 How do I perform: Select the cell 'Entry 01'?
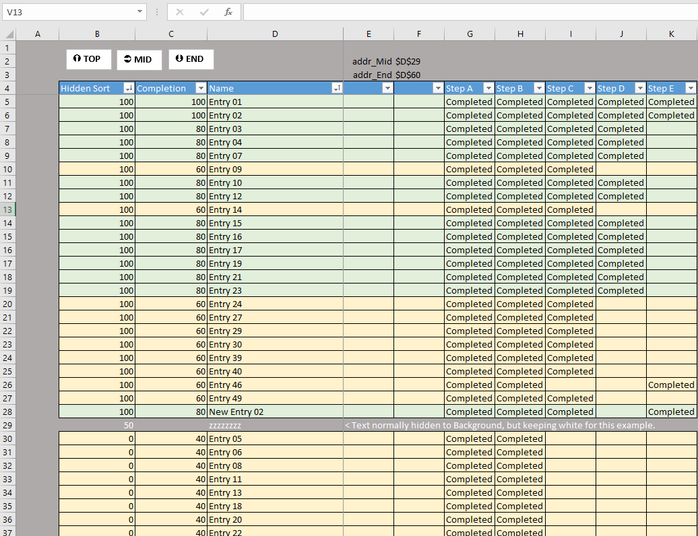tap(275, 102)
